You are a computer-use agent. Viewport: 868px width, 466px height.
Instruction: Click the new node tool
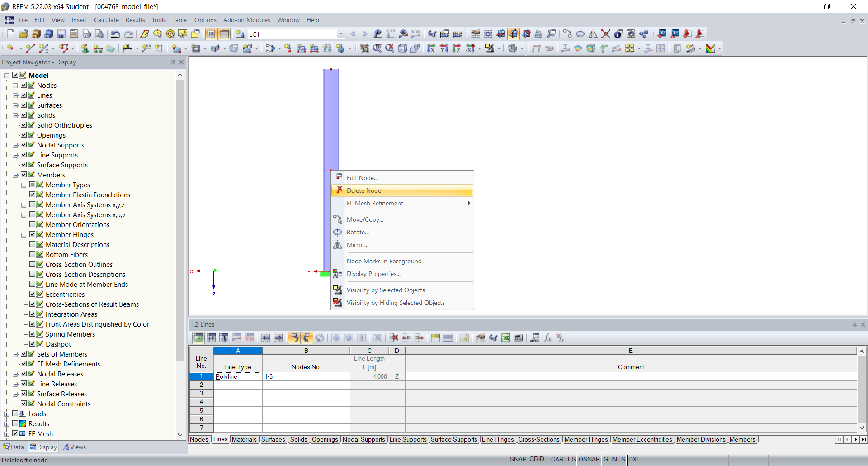tap(11, 48)
